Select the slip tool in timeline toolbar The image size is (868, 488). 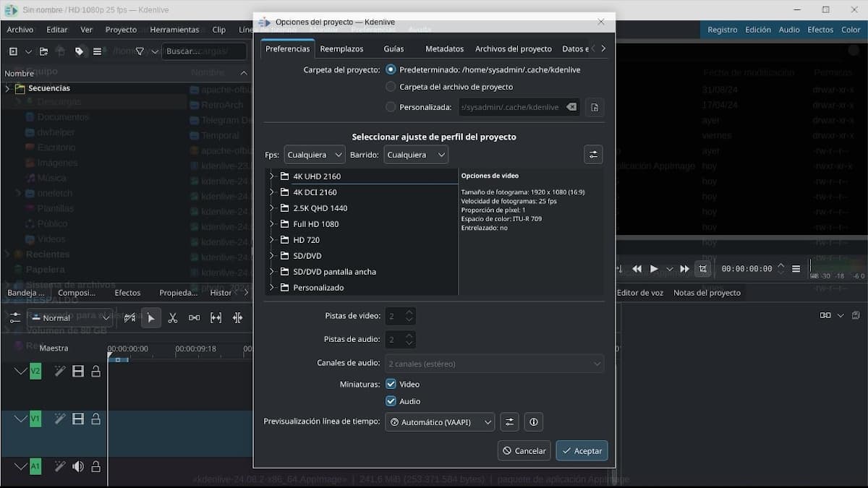[216, 317]
